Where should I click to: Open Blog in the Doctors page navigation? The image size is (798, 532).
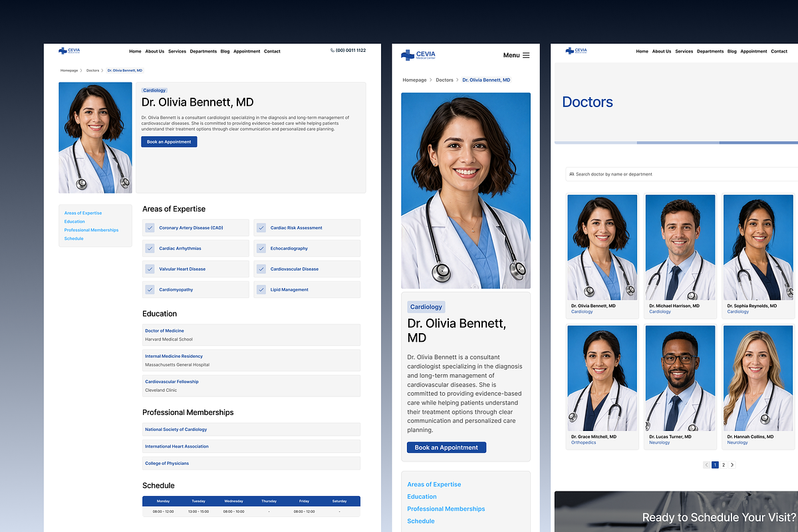pyautogui.click(x=732, y=51)
